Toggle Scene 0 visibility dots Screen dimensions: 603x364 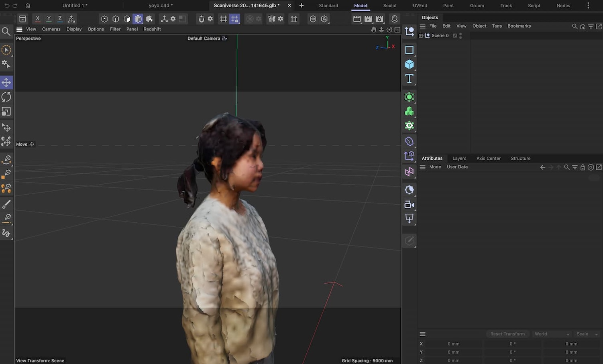[x=460, y=36]
